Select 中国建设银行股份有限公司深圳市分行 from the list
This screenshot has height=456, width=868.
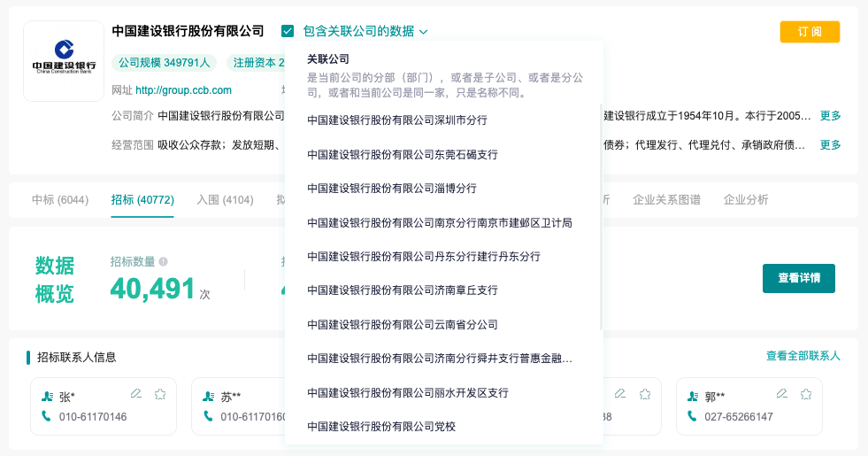(397, 120)
